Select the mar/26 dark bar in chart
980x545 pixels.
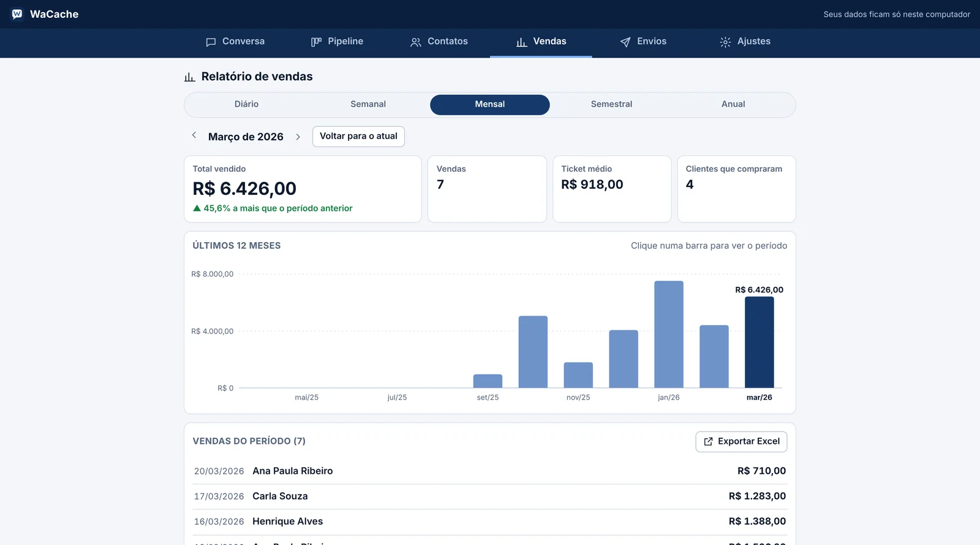[x=759, y=342]
